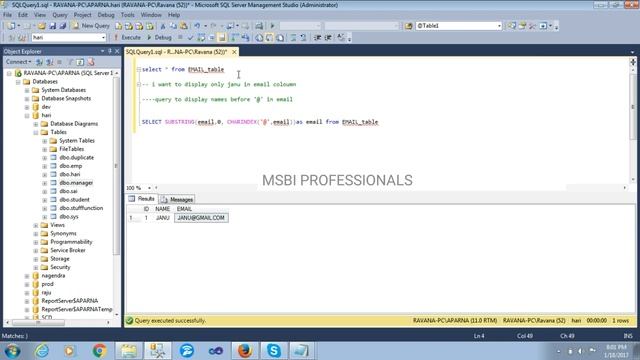Expand the nagendra database
The height and width of the screenshot is (360, 640).
(x=27, y=276)
